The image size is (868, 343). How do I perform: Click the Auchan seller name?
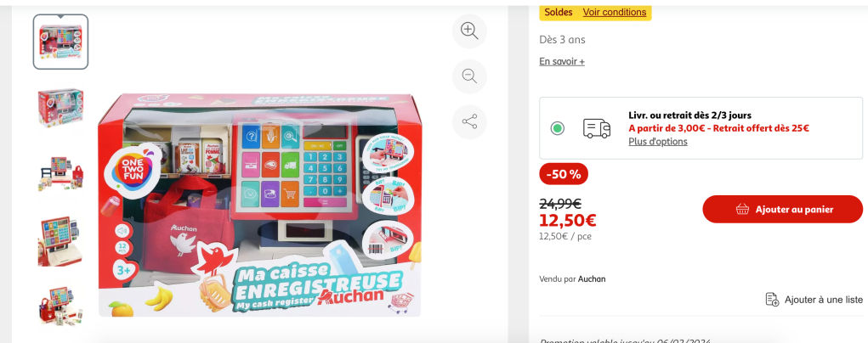[x=591, y=278]
